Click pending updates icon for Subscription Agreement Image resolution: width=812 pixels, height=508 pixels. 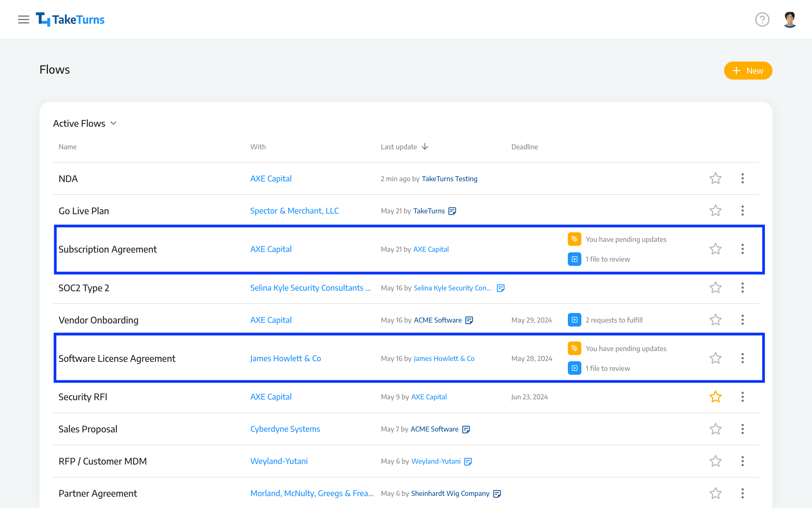coord(574,239)
